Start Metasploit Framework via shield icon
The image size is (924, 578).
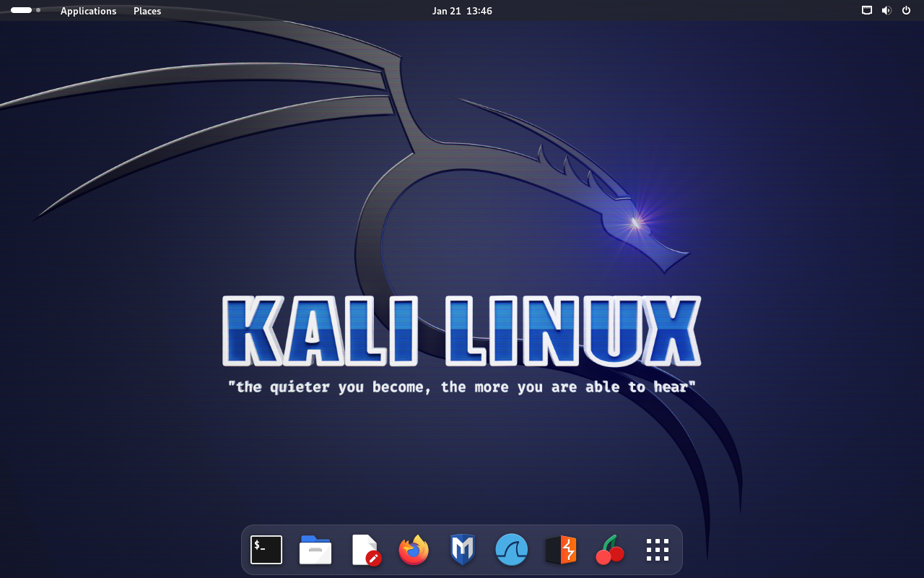[462, 550]
